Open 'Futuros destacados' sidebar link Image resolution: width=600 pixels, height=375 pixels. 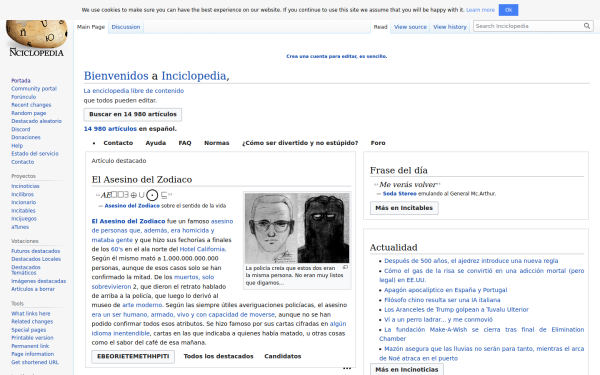36,251
